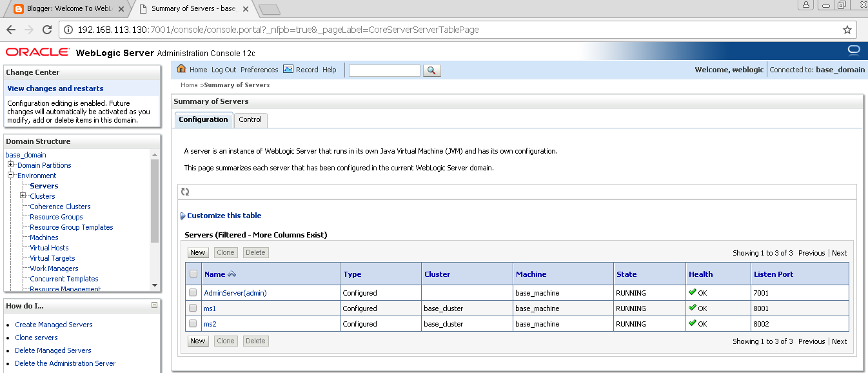Check the AdminServer(admin) row checkbox
The image size is (868, 373).
(193, 292)
